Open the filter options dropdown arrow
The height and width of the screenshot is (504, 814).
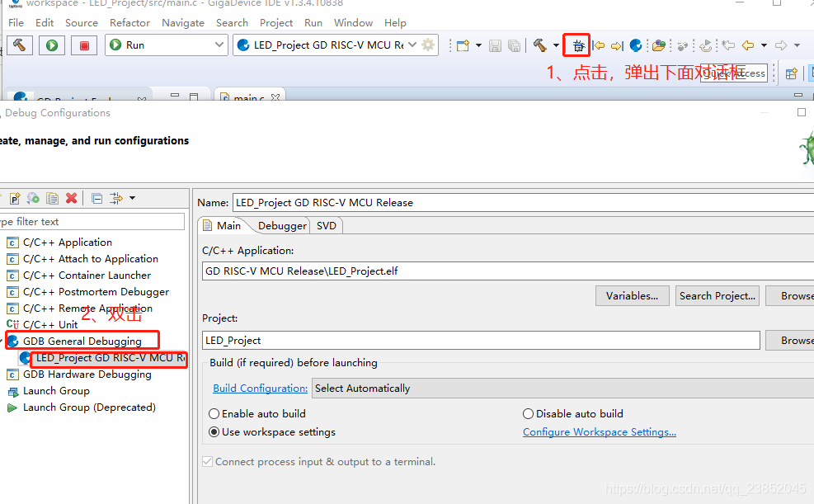click(133, 198)
